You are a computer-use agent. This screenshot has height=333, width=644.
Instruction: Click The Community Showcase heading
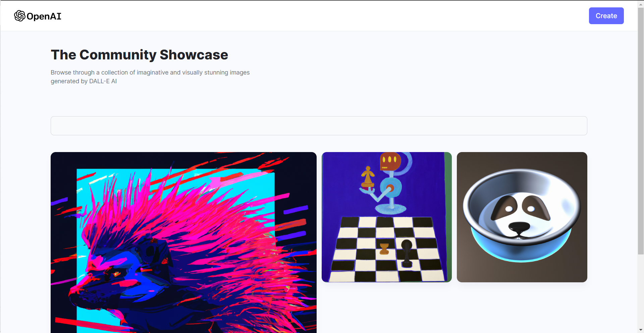(x=139, y=55)
